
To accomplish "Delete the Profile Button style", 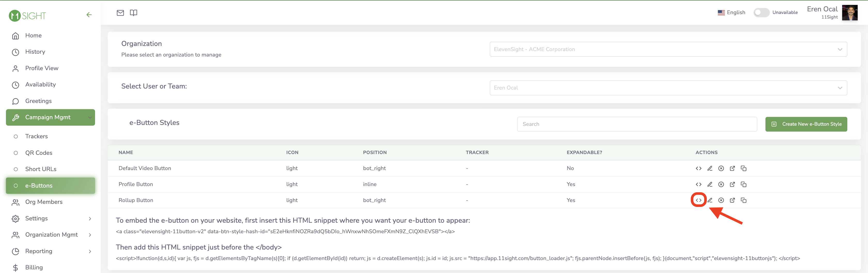I will (x=721, y=184).
